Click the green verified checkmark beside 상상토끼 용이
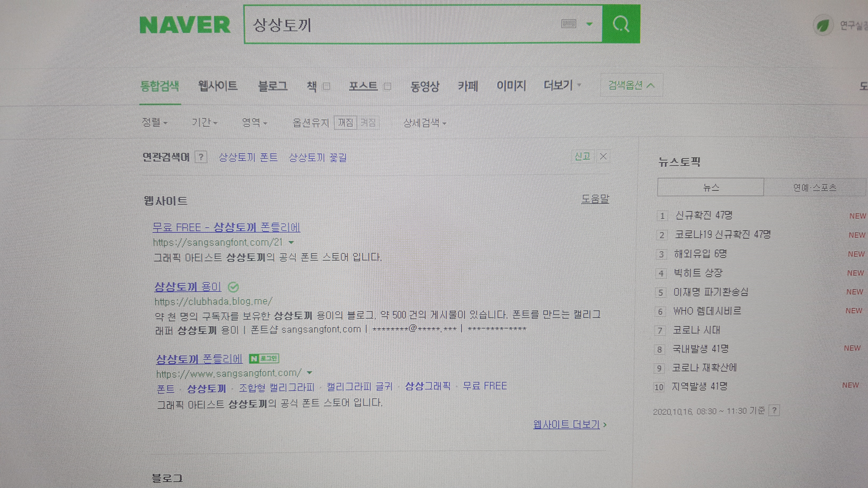Image resolution: width=868 pixels, height=488 pixels. tap(233, 287)
